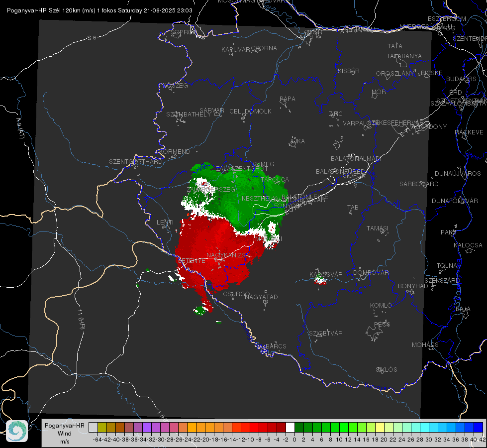Click the NAGYATÁD label
Screen dimensions: 487x448
(x=261, y=297)
